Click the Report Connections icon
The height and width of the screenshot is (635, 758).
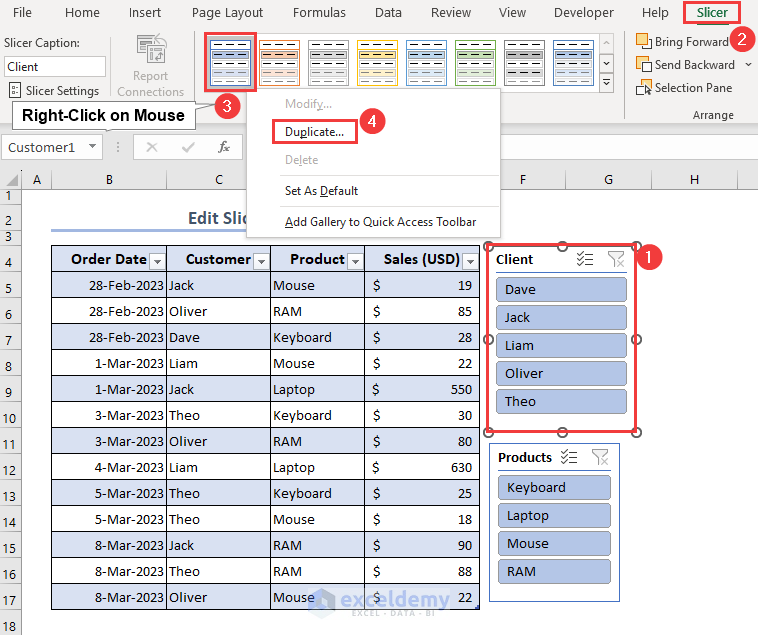coord(151,49)
